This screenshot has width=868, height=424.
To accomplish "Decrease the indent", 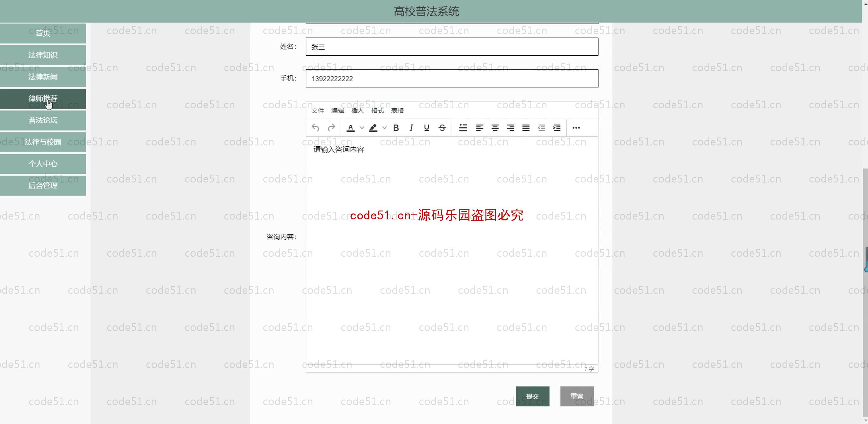I will tap(541, 128).
